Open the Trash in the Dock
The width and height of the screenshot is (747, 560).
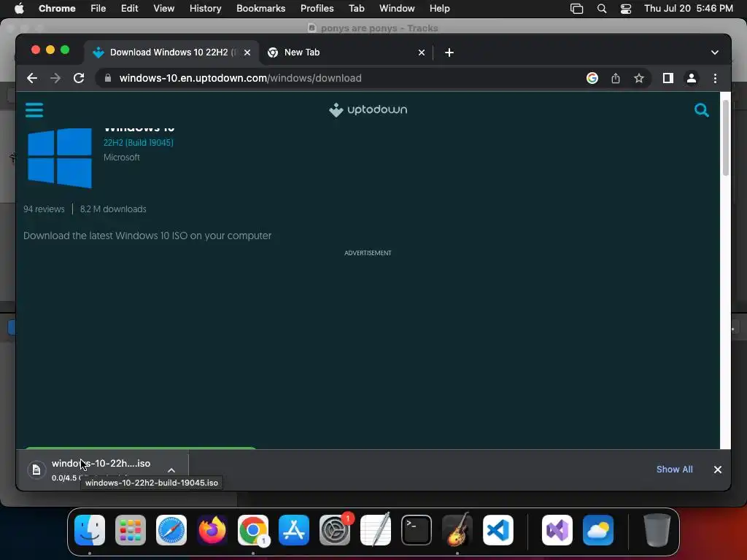[657, 530]
